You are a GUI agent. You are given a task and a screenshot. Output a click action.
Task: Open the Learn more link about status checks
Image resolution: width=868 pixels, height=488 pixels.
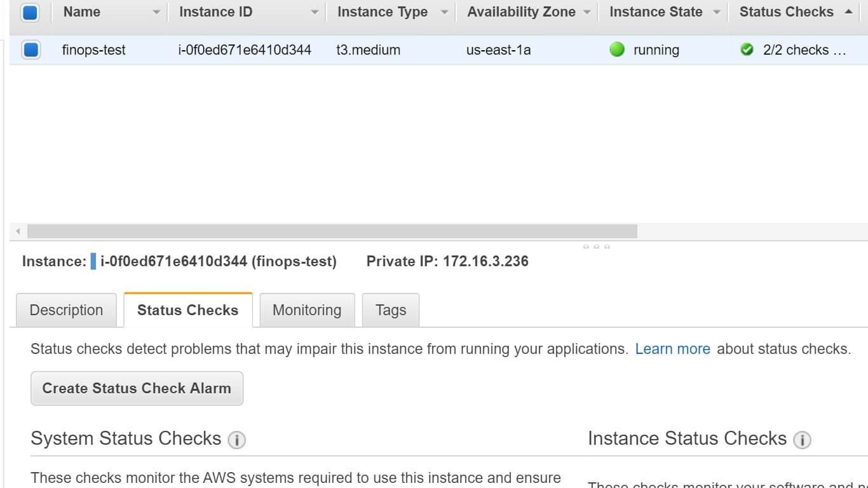coord(672,348)
